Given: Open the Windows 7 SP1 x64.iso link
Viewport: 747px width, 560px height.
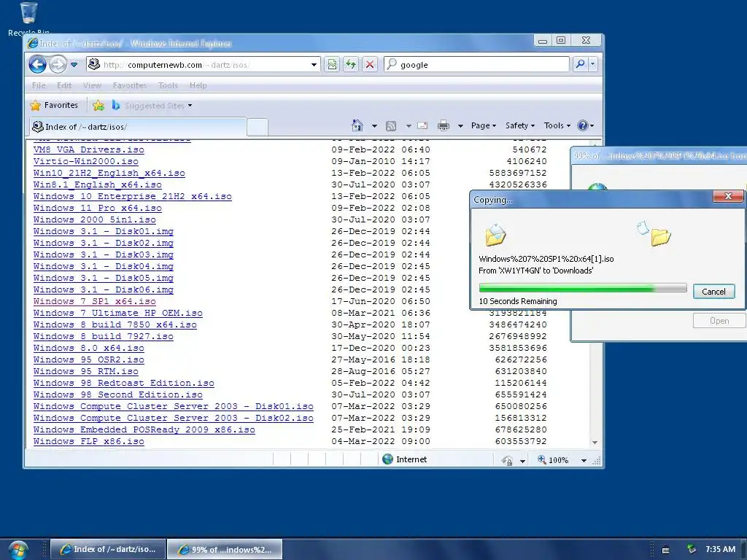Looking at the screenshot, I should click(94, 301).
